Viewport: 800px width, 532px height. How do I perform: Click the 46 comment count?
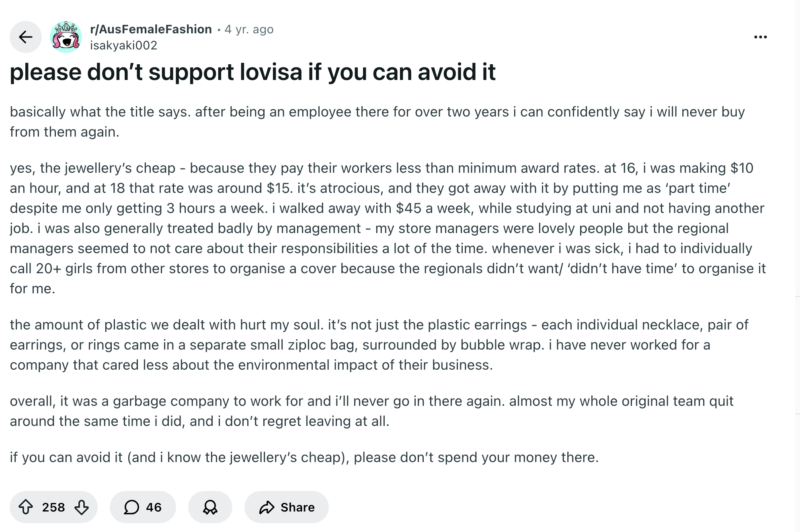point(154,507)
